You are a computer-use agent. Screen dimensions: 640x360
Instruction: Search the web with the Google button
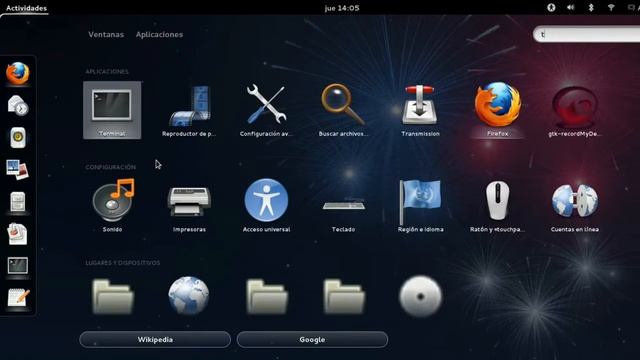312,340
